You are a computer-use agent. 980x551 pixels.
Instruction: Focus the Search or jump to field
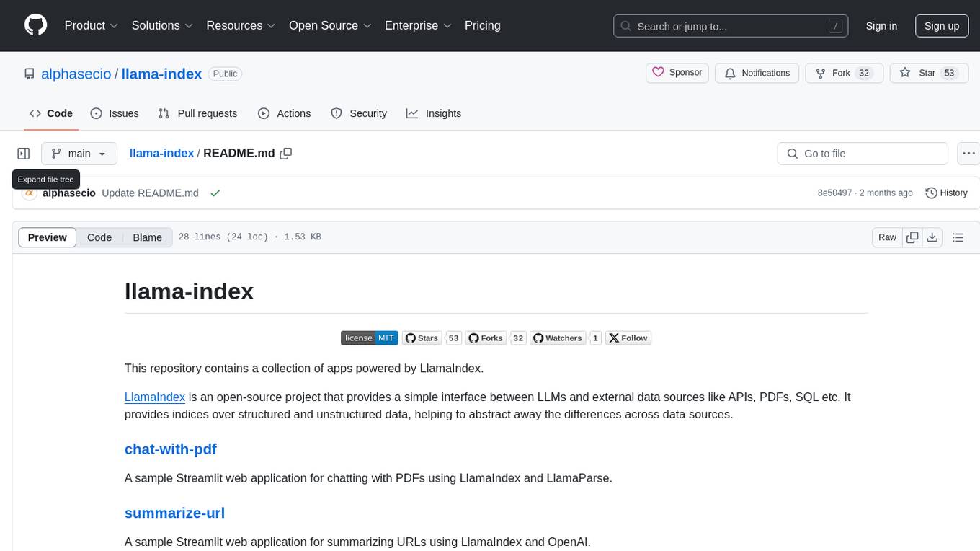pyautogui.click(x=731, y=26)
